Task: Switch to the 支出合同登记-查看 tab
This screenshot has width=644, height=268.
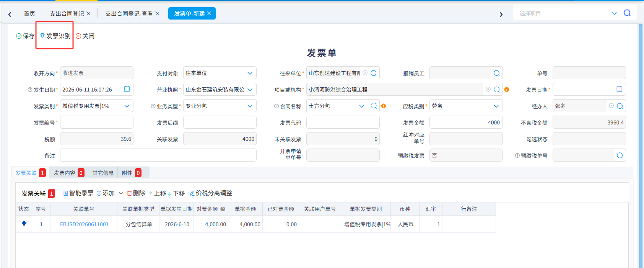Action: (129, 13)
